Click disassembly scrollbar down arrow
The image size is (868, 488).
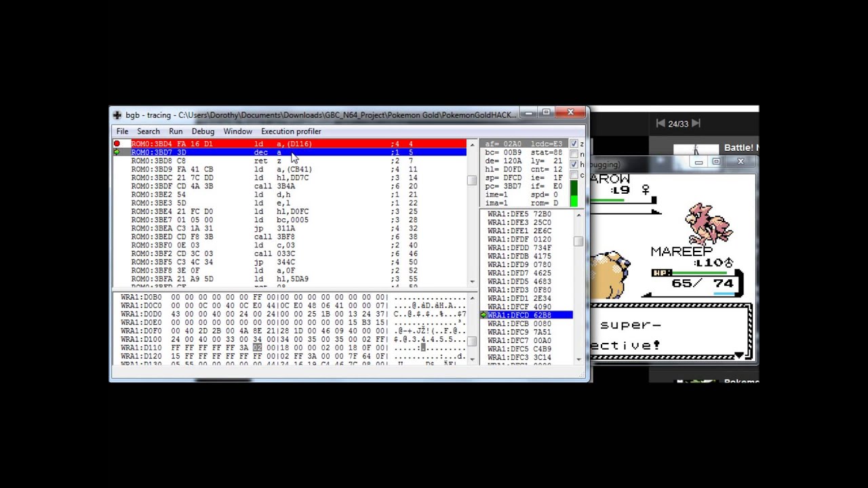click(x=472, y=281)
